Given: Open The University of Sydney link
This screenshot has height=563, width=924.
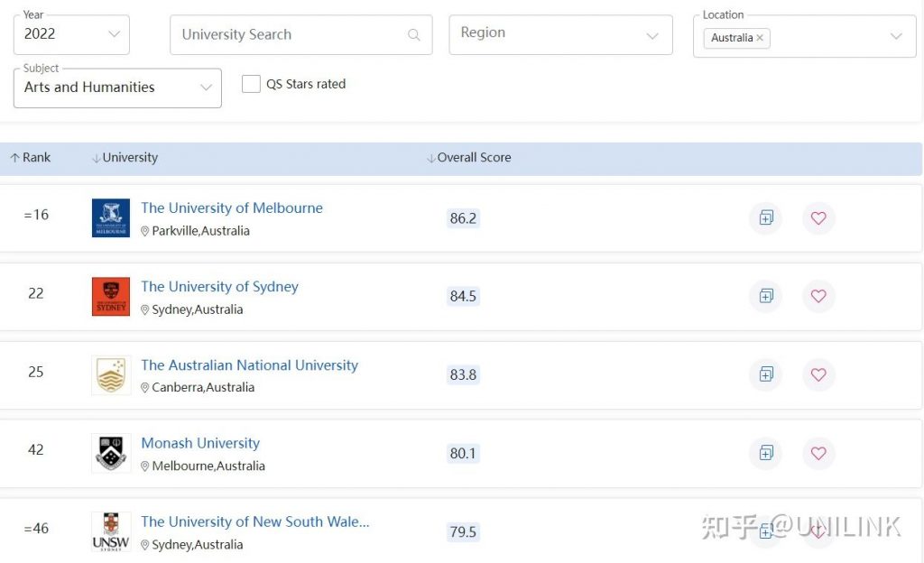Looking at the screenshot, I should click(219, 286).
